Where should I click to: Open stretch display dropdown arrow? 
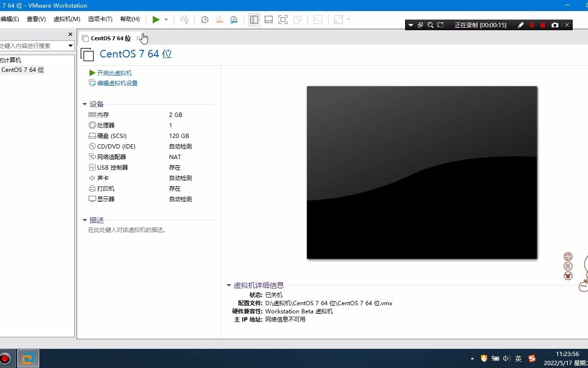[349, 20]
